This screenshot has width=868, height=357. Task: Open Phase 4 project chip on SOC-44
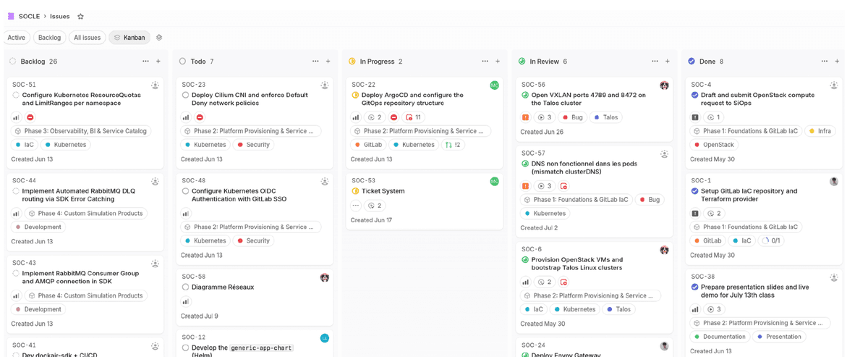(85, 214)
